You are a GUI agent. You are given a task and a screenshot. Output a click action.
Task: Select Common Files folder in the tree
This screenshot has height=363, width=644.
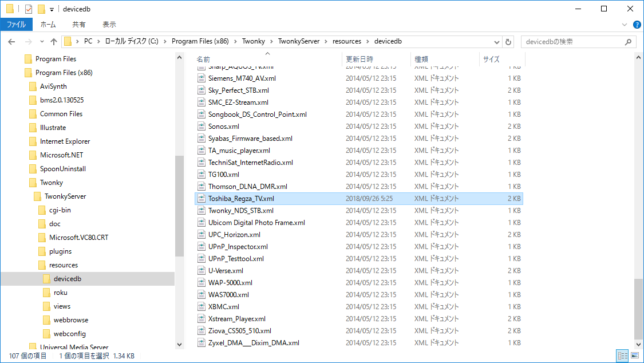click(61, 114)
